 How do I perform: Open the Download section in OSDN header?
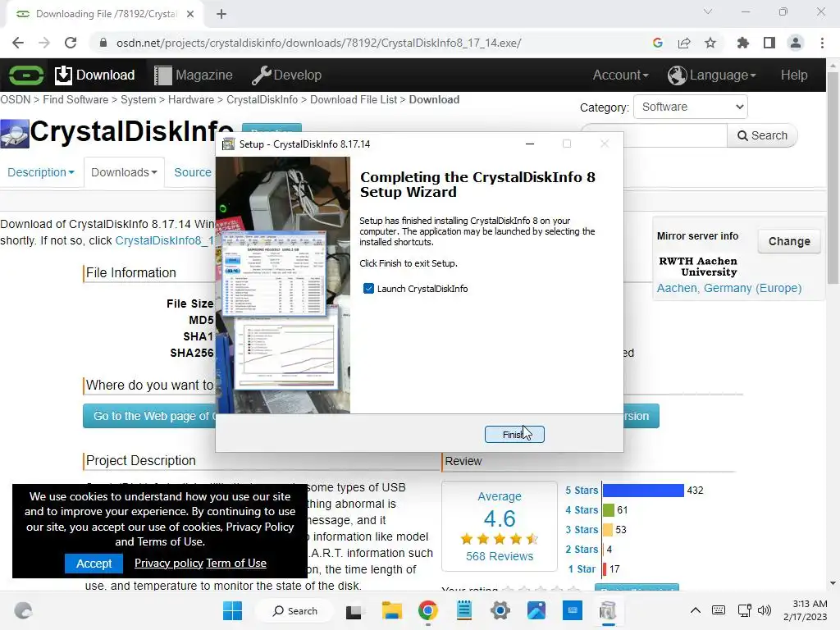[x=95, y=75]
